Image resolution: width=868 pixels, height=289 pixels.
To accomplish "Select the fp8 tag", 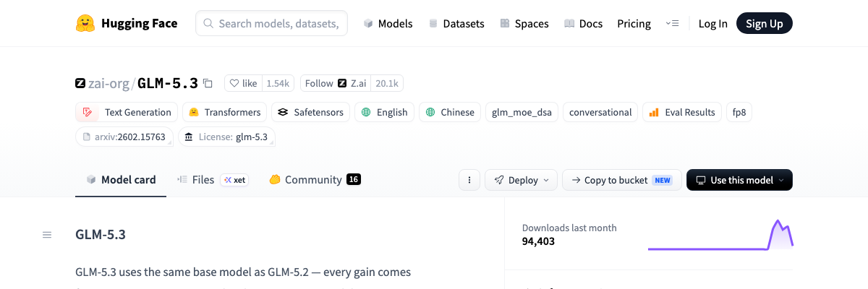I will click(x=739, y=112).
